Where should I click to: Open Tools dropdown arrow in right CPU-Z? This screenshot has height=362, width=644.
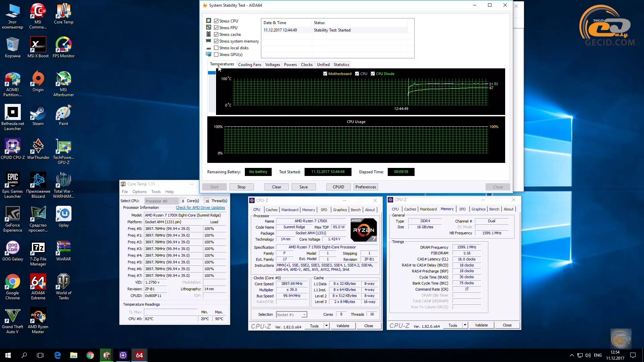click(x=465, y=325)
